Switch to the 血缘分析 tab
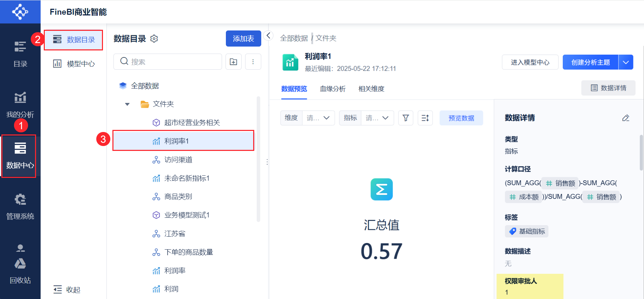The image size is (644, 299). pos(333,89)
